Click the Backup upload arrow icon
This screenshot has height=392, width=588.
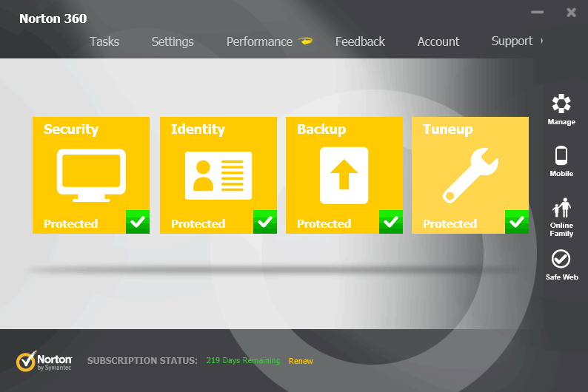point(344,175)
